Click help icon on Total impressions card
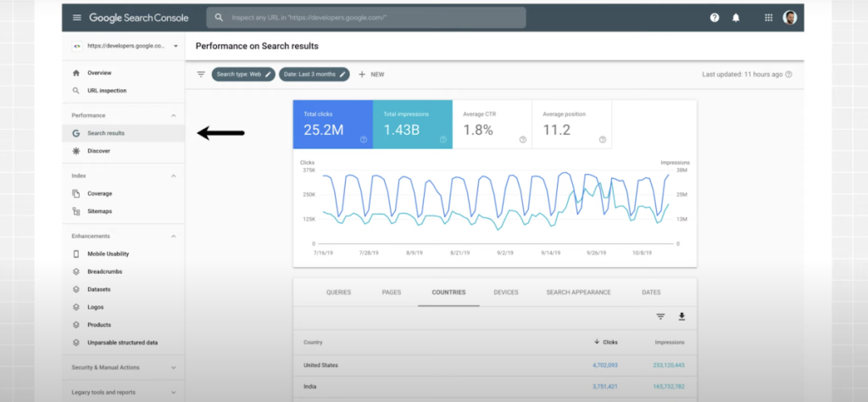868x402 pixels. coord(442,140)
